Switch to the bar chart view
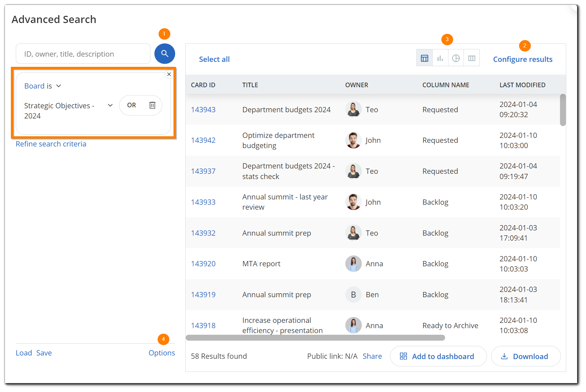This screenshot has height=392, width=586. [x=440, y=58]
